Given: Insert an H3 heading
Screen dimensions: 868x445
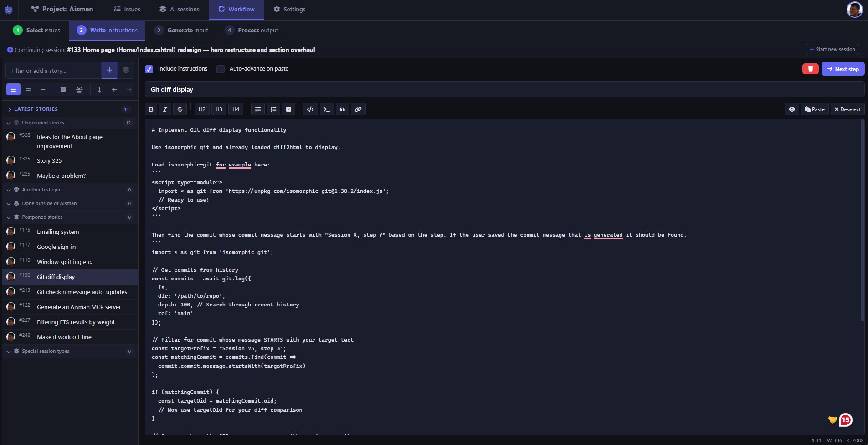Looking at the screenshot, I should [x=219, y=109].
